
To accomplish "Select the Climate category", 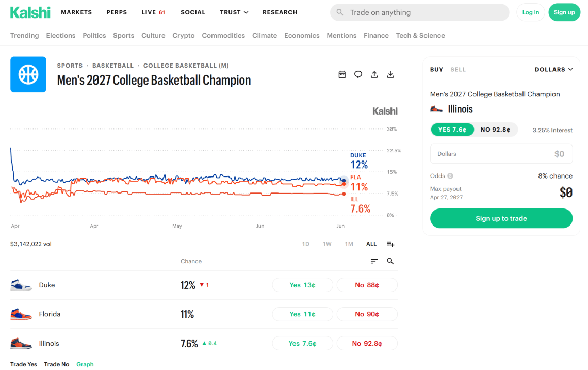I will coord(265,35).
